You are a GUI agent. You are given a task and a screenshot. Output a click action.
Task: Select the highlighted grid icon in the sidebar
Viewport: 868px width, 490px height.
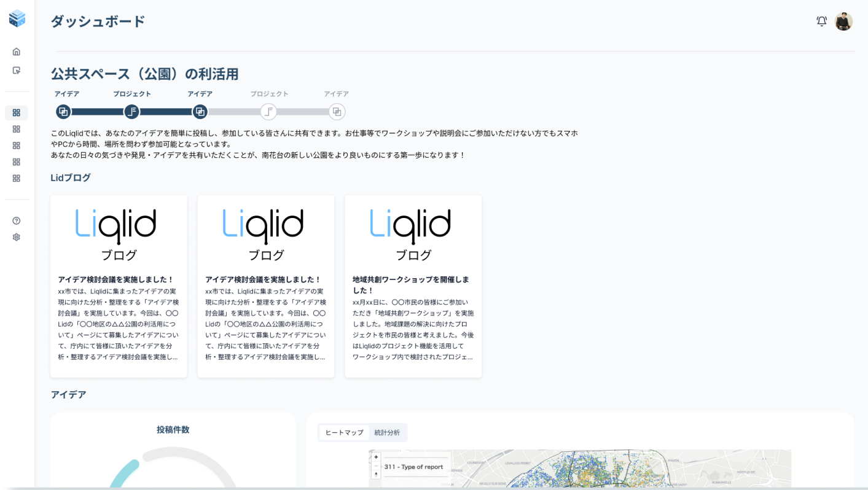tap(17, 113)
